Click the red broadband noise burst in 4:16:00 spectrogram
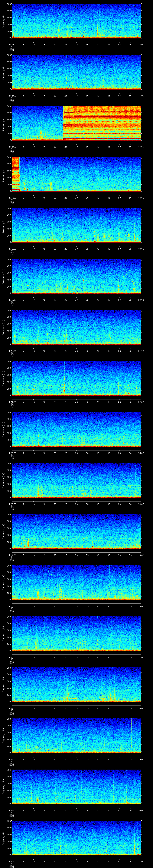Image resolution: width=153 pixels, height=868 pixels. pyautogui.click(x=102, y=123)
